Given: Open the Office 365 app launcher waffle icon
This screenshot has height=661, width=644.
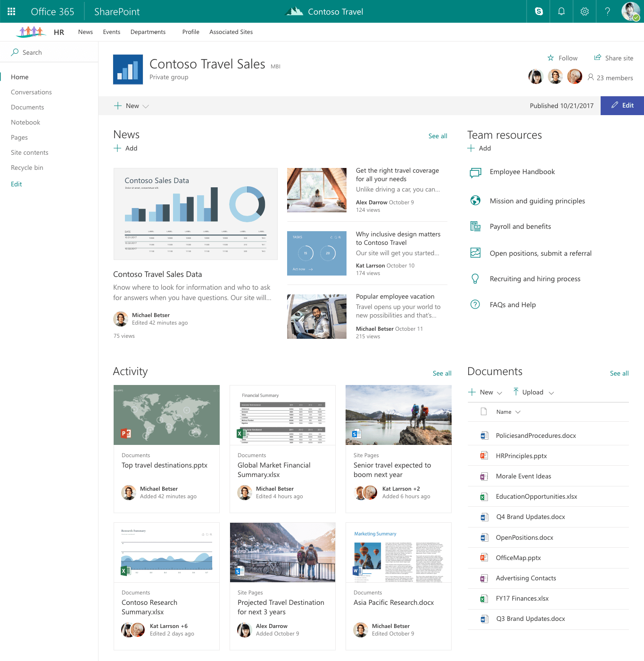Looking at the screenshot, I should click(x=11, y=11).
